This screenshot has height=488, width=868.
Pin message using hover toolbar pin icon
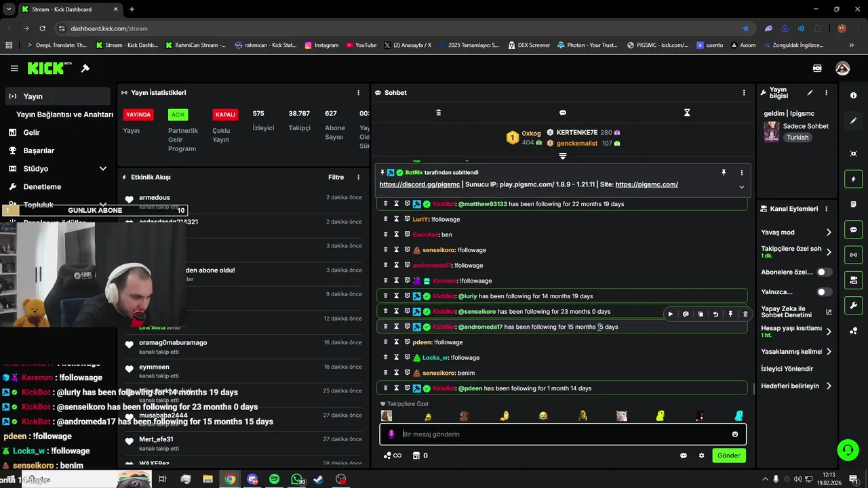pyautogui.click(x=730, y=314)
